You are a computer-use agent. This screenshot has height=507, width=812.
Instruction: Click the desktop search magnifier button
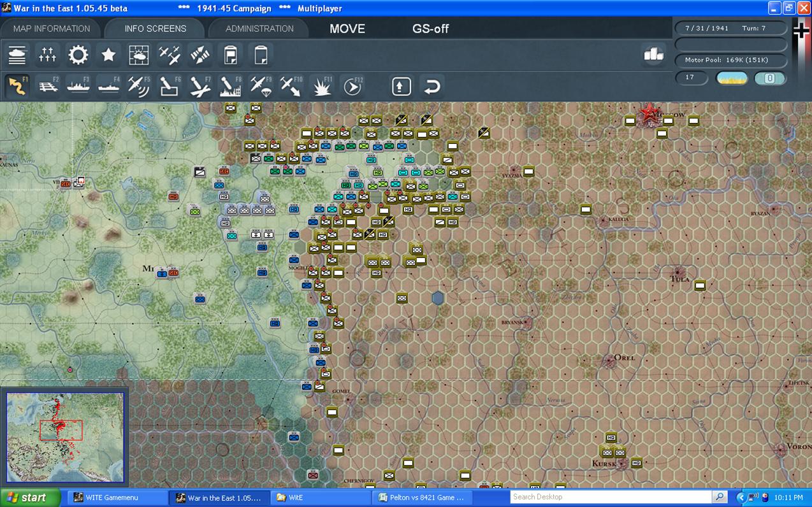pos(720,497)
